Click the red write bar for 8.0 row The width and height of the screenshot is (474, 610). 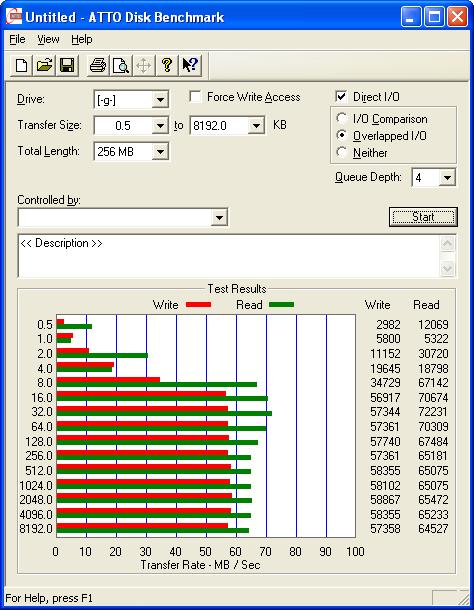(108, 380)
